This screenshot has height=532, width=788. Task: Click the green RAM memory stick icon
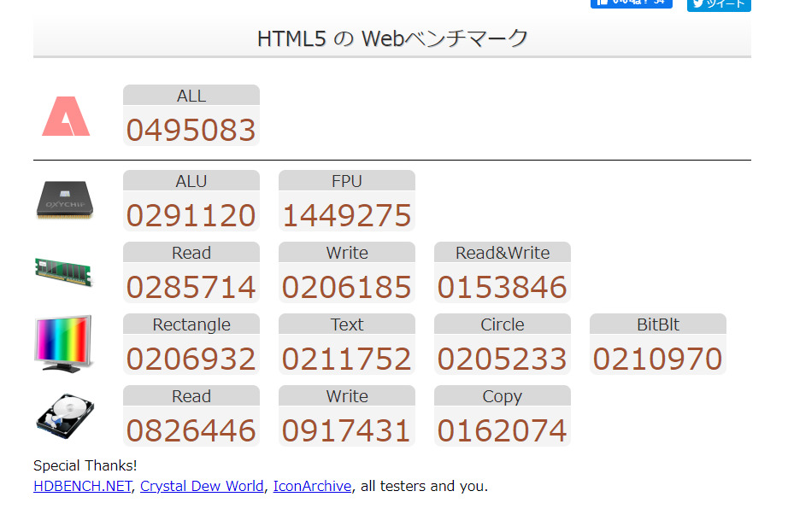64,272
